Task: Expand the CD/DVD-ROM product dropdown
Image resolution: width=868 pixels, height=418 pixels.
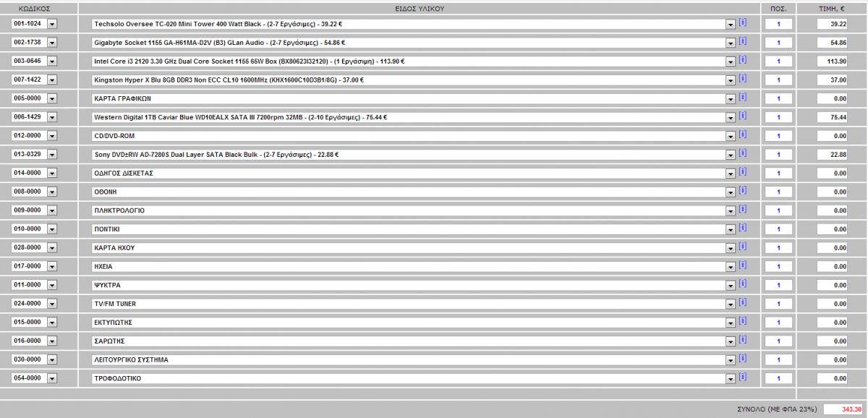Action: [730, 136]
